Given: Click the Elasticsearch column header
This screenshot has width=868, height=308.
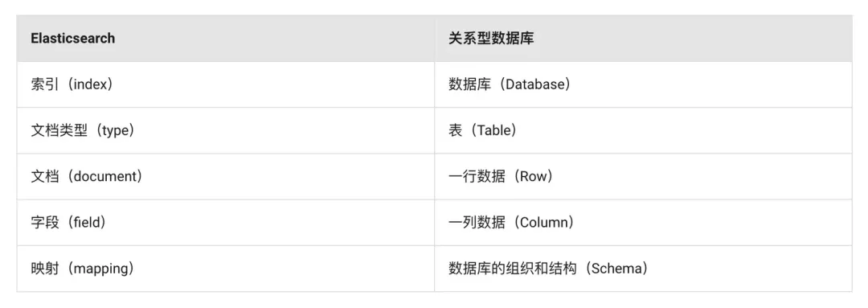Looking at the screenshot, I should [225, 39].
